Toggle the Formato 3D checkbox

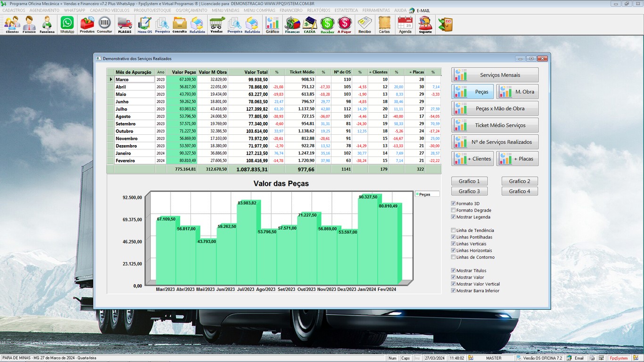[454, 204]
